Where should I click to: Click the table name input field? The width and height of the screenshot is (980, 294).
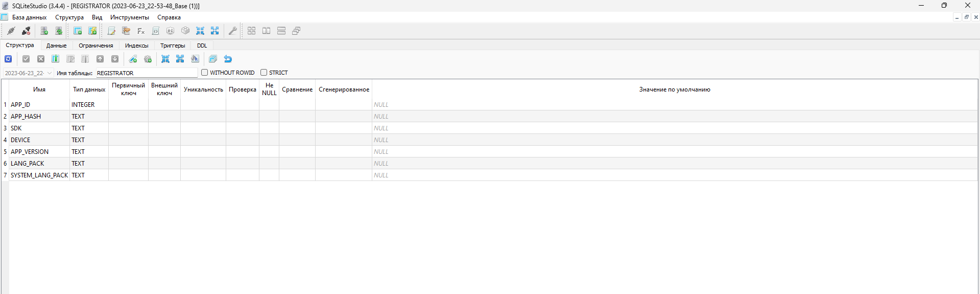146,73
